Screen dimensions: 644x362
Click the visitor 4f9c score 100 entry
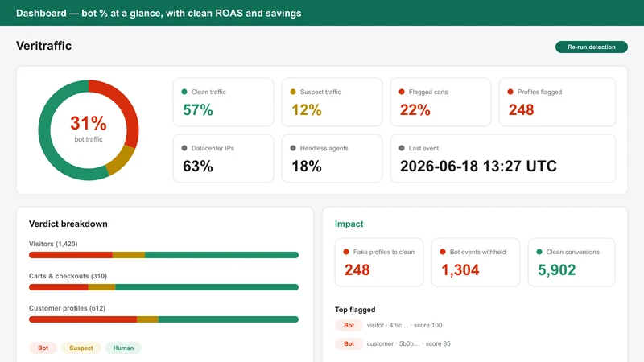(405, 326)
